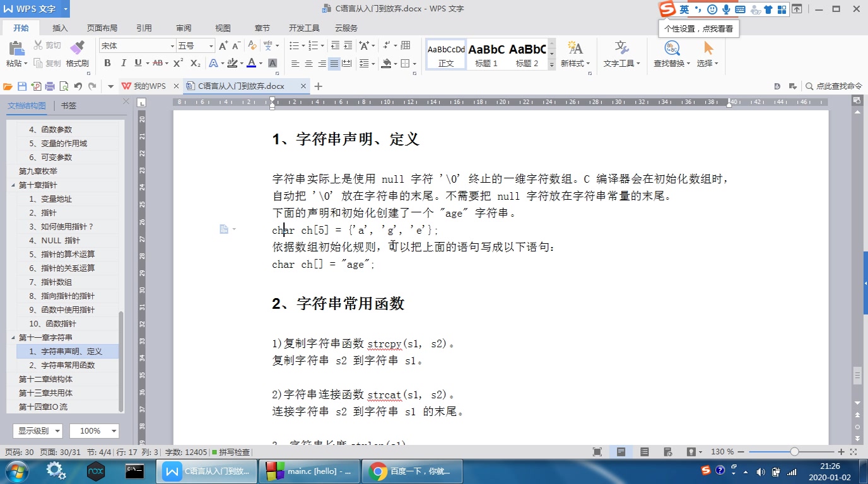
Task: Redo action arrow
Action: (93, 86)
